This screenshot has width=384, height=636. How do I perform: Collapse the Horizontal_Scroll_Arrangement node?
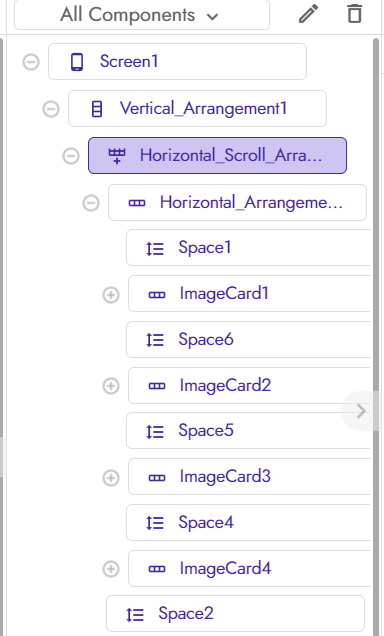tap(71, 156)
